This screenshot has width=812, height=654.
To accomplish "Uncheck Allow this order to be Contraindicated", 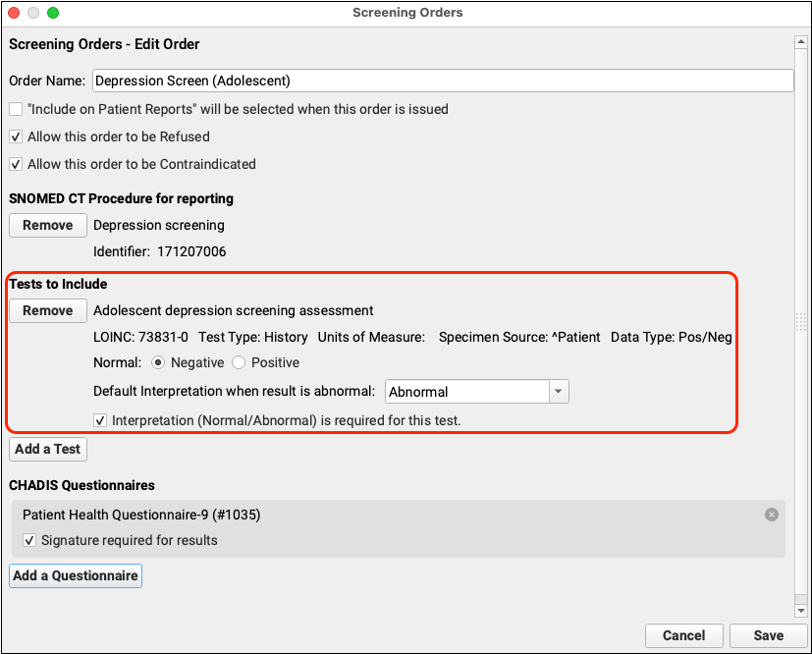I will [16, 165].
